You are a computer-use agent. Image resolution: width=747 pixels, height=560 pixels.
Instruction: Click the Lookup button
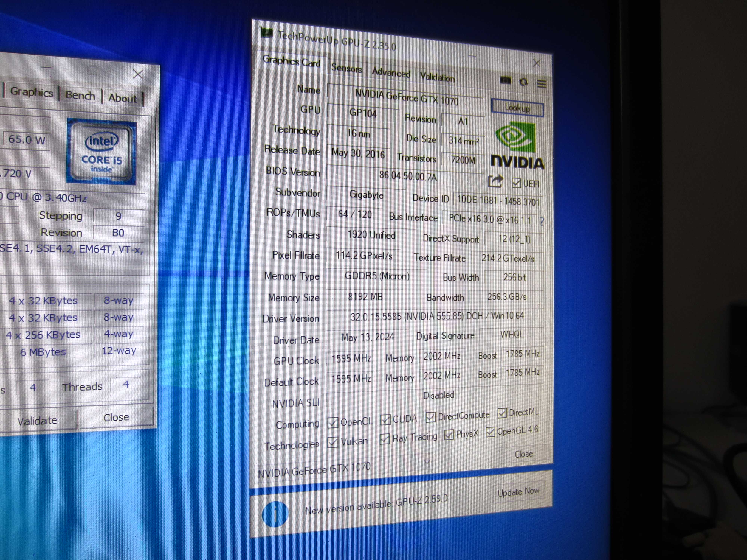(x=517, y=108)
